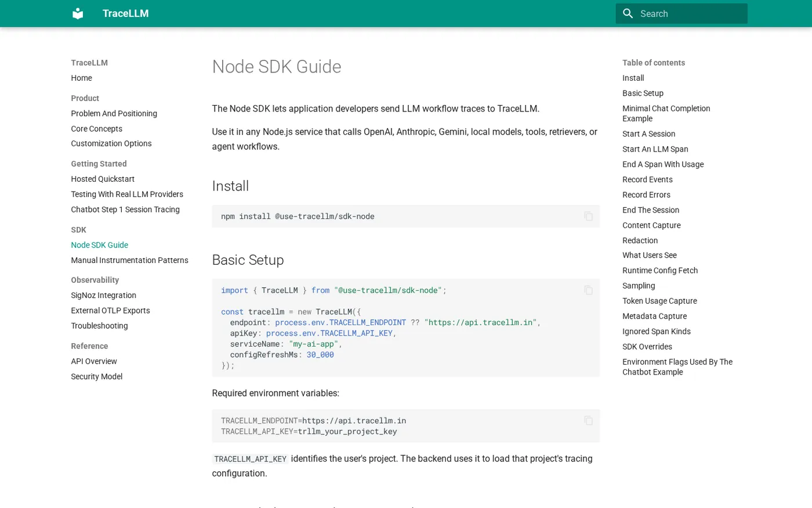Open Customization Options page

[x=111, y=143]
